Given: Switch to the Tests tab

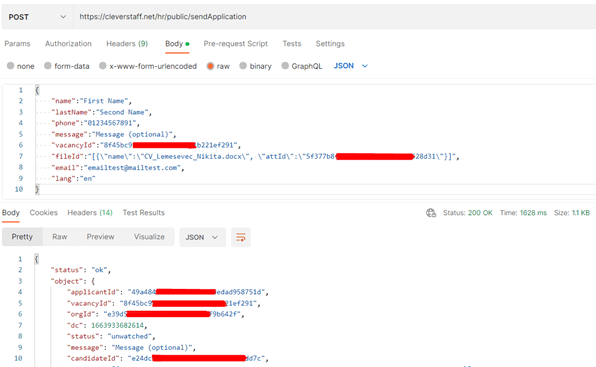Looking at the screenshot, I should (x=292, y=44).
